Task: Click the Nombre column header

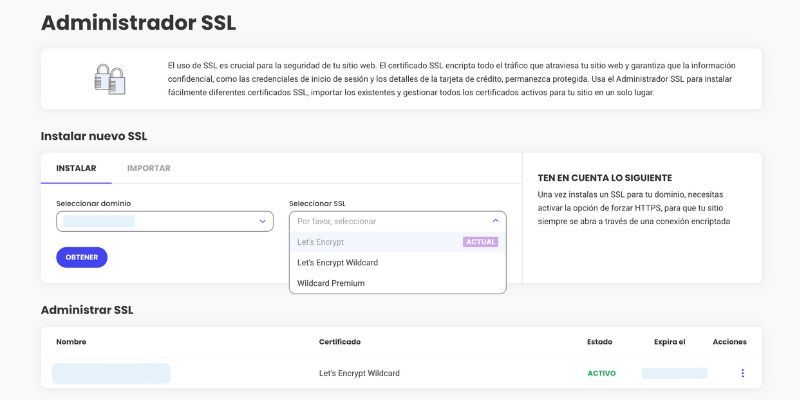Action: (x=71, y=342)
